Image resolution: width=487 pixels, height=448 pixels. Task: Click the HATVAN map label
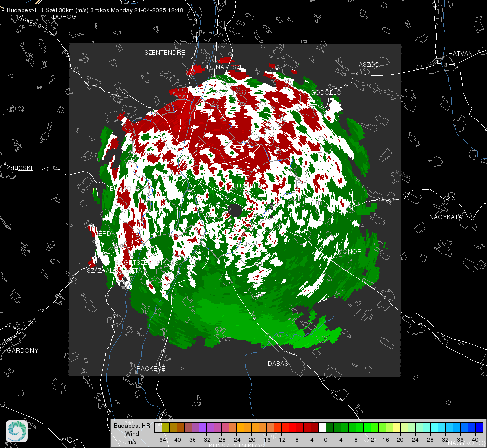coord(460,54)
